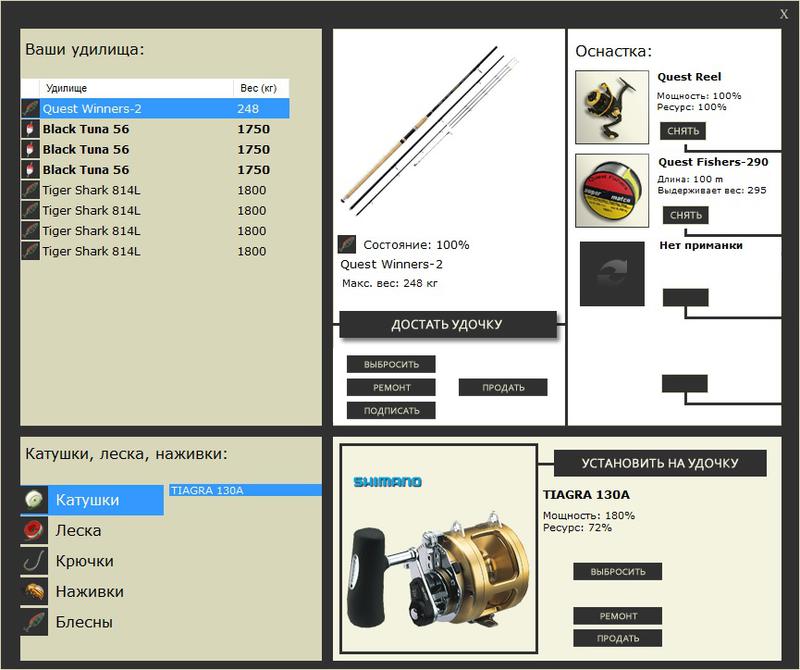
Task: Click ДОСТАТЬ УДОЧКУ button
Action: tap(447, 325)
